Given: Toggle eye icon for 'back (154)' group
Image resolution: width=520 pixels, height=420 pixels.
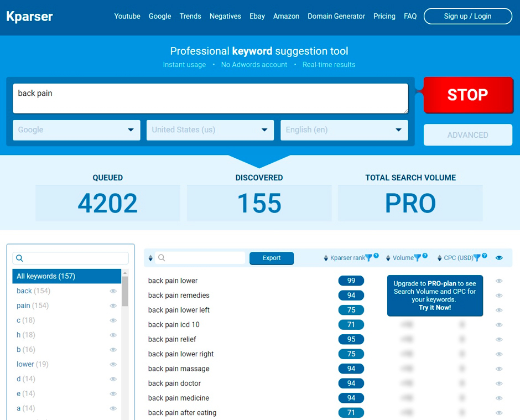Looking at the screenshot, I should 113,291.
